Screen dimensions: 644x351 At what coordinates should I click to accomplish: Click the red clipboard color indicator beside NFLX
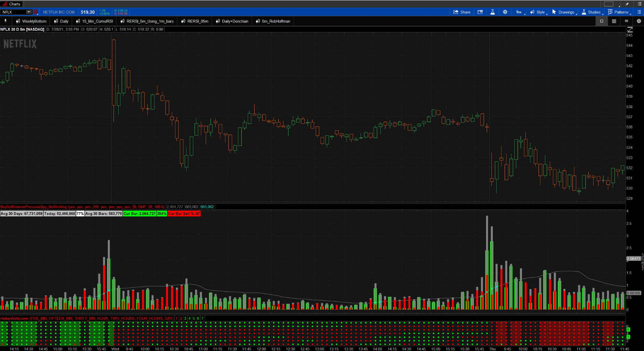tap(36, 12)
